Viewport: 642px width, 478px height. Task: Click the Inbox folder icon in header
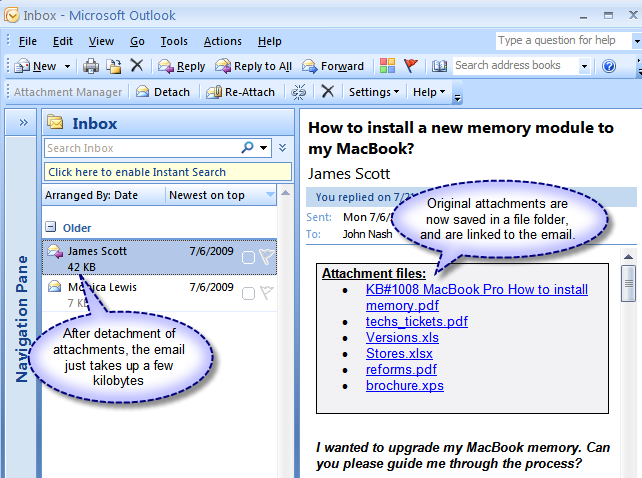(55, 122)
